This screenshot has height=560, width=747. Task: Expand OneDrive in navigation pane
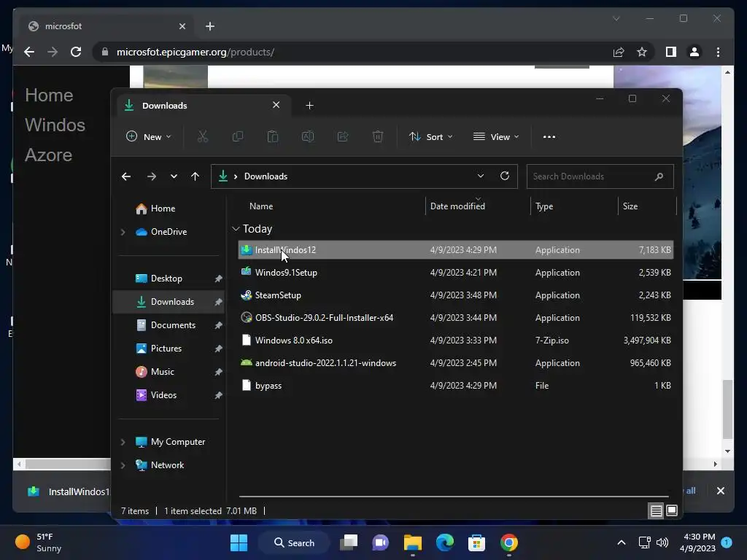[x=123, y=232]
